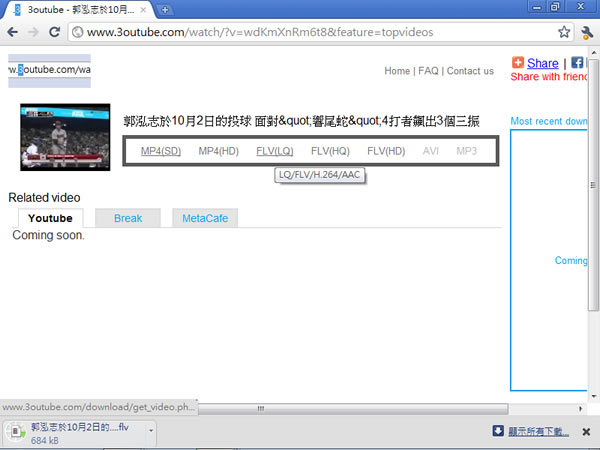Click the downloaded flv file icon
Image resolution: width=600 pixels, height=450 pixels.
15,432
